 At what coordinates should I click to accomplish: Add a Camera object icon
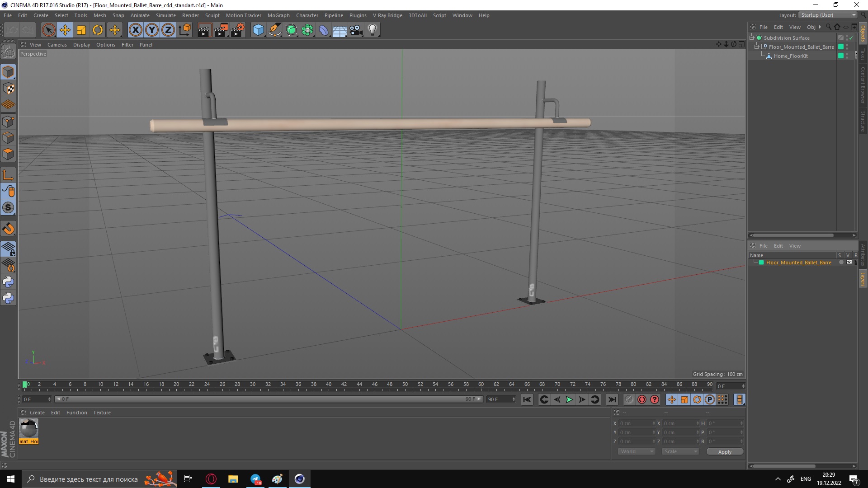356,30
